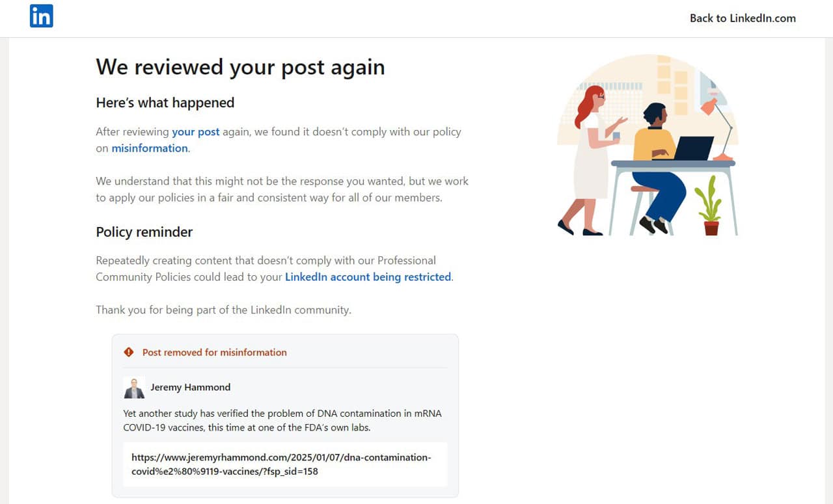
Task: Go back via Back to LinkedIn.com
Action: [743, 18]
